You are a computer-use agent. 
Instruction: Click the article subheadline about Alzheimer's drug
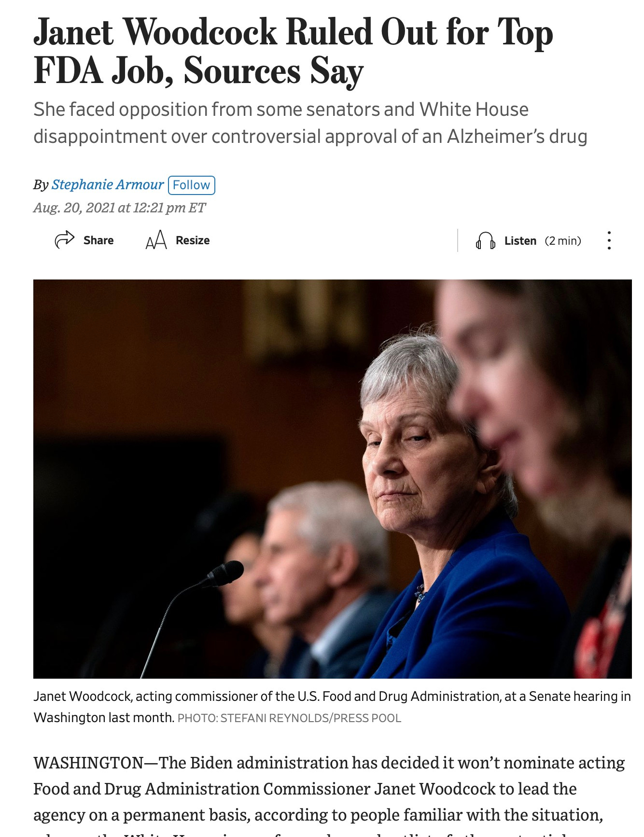pos(310,123)
